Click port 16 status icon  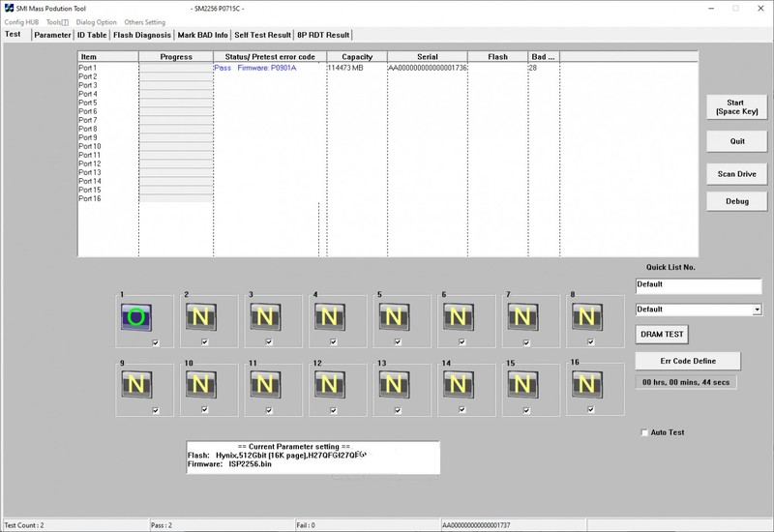(586, 384)
